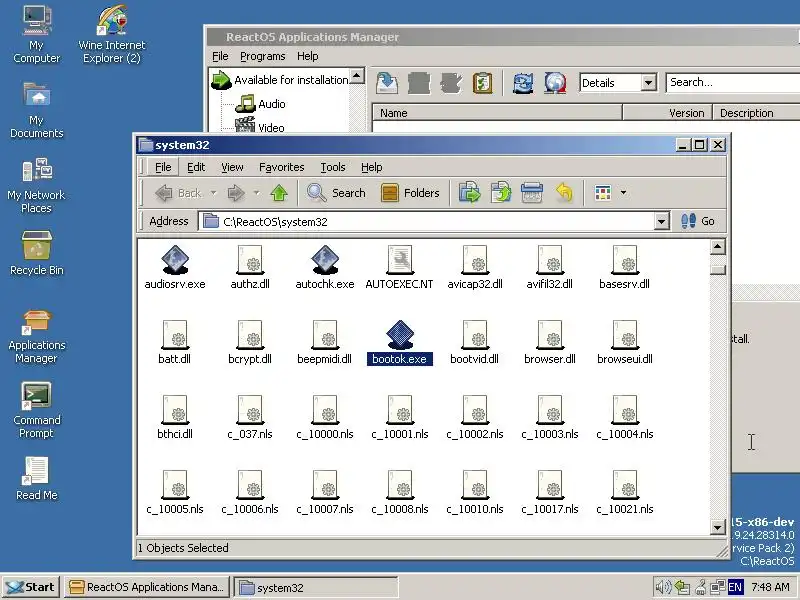Click the Undo yellow arrow icon
The height and width of the screenshot is (600, 800).
tap(564, 193)
